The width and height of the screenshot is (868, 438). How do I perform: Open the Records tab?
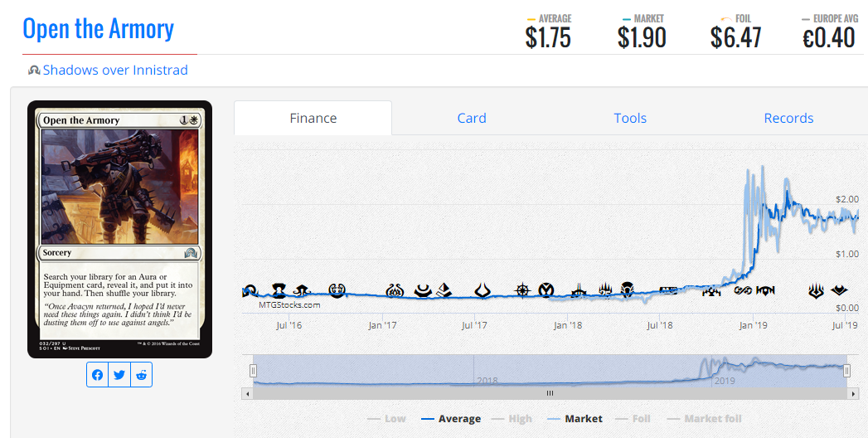789,118
